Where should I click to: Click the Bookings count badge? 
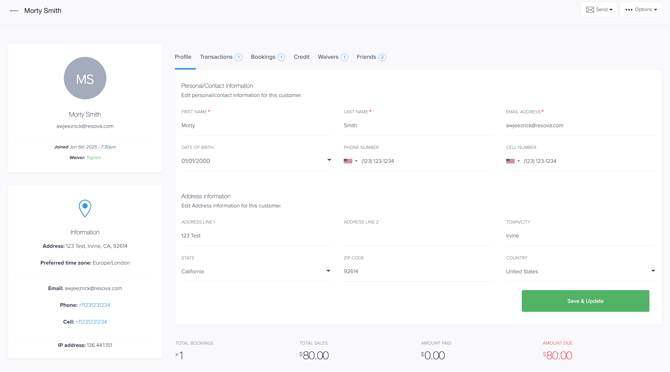[x=281, y=57]
